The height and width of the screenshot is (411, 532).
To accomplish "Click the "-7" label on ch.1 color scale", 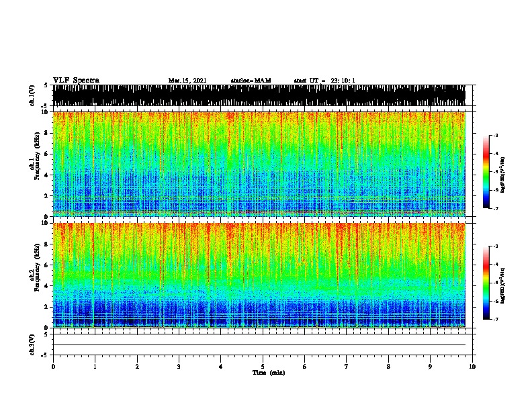I will (x=496, y=208).
